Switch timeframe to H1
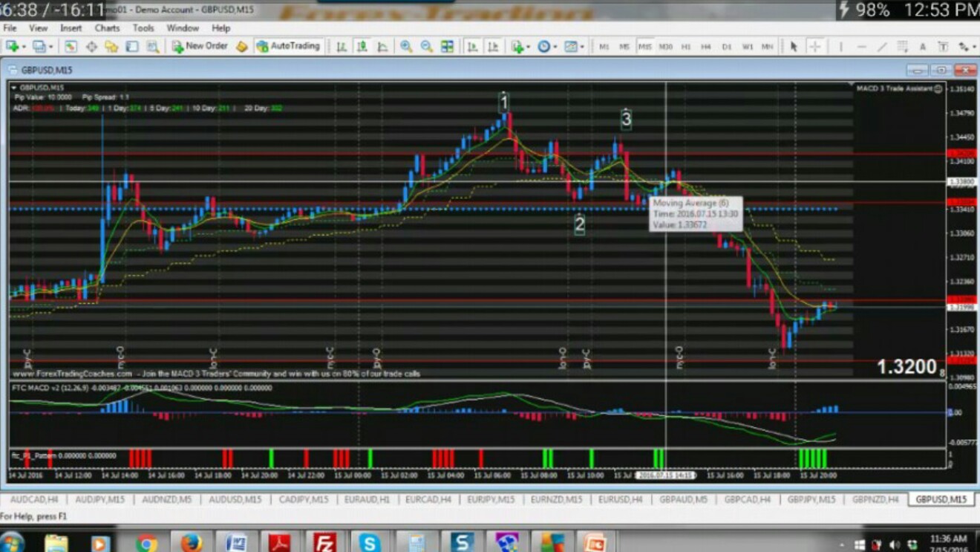 pyautogui.click(x=686, y=46)
